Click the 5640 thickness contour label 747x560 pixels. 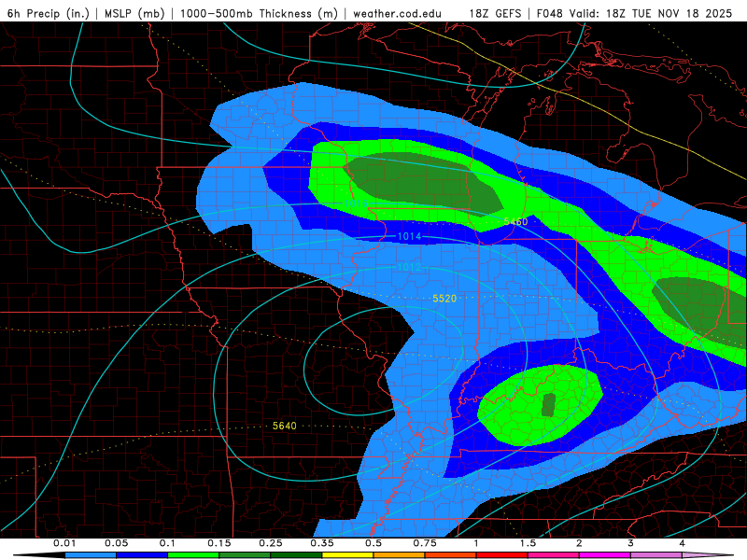285,426
